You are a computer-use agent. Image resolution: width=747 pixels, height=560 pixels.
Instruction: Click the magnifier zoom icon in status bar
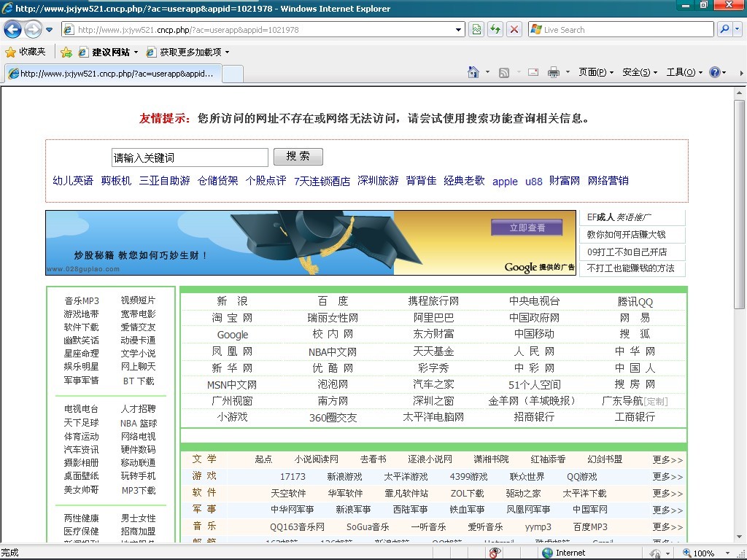point(687,553)
